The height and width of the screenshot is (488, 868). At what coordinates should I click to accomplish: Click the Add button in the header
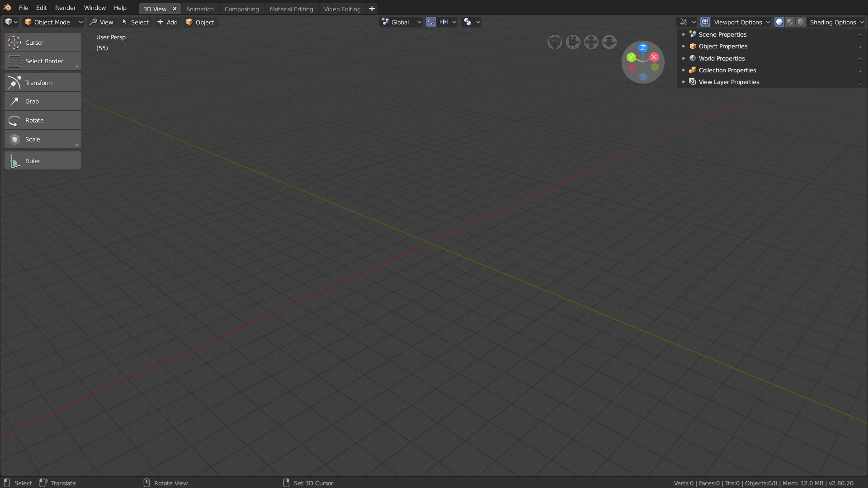tap(167, 22)
